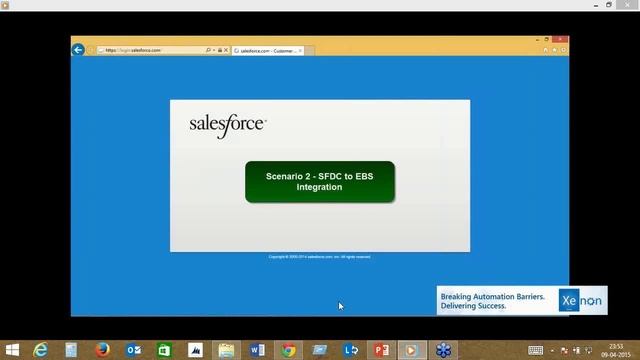The image size is (640, 360).
Task: Open a new blank browser tab
Action: click(309, 51)
